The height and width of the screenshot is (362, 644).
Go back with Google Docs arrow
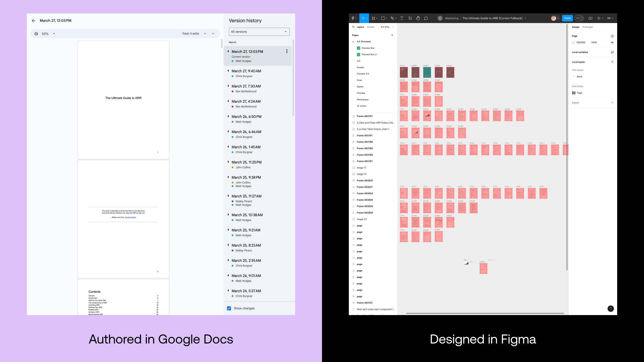(34, 21)
